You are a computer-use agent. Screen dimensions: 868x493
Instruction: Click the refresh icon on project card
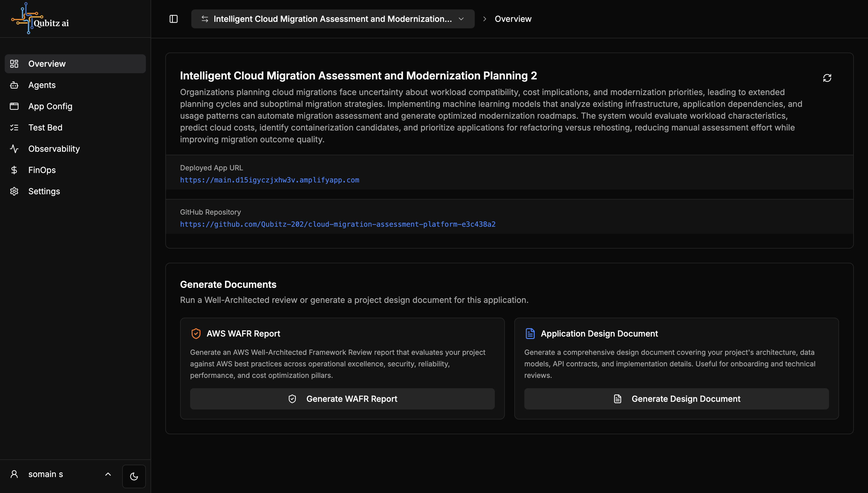(x=827, y=78)
